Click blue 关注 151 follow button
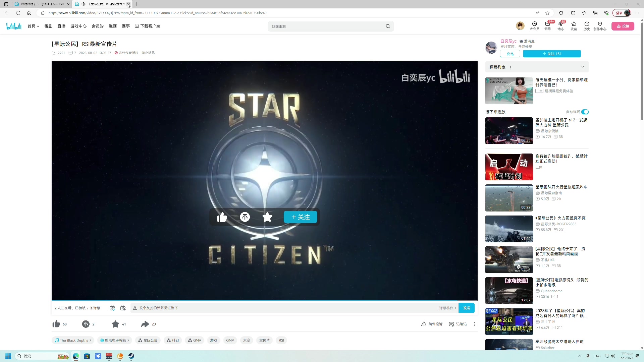Screen dimensions: 644x362 point(552,54)
